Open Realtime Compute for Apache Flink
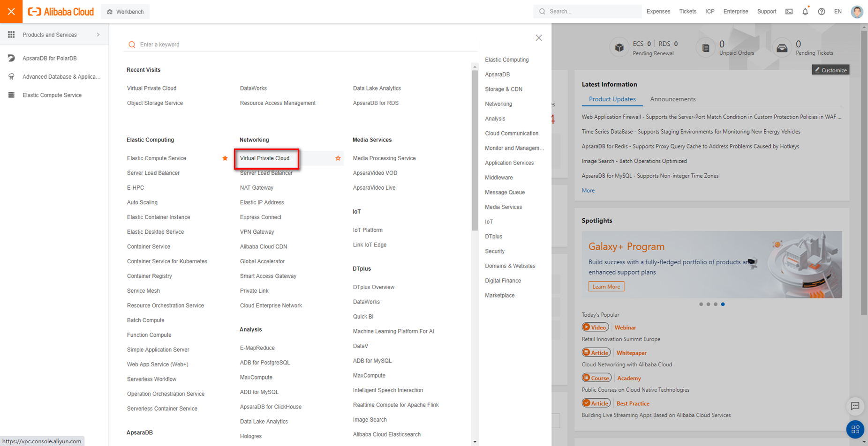This screenshot has width=868, height=446. coord(396,405)
